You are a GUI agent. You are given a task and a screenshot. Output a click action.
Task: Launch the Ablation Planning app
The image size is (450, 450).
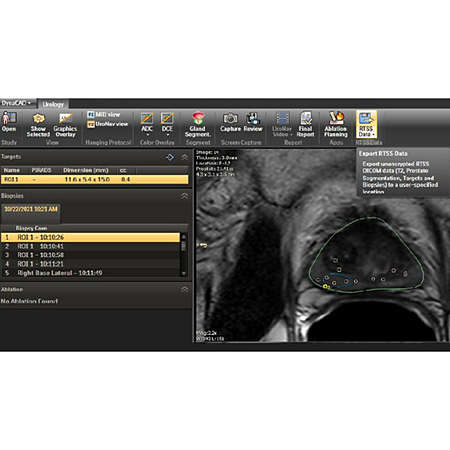click(x=336, y=124)
